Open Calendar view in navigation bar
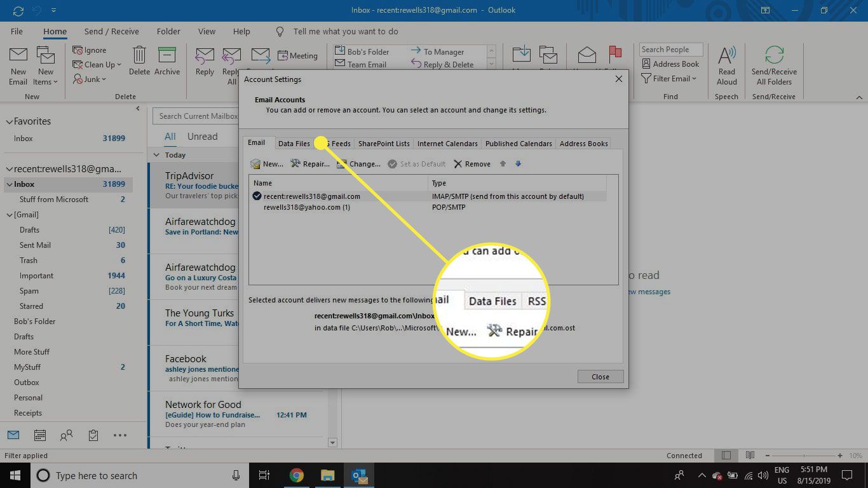Image resolution: width=868 pixels, height=488 pixels. point(40,435)
